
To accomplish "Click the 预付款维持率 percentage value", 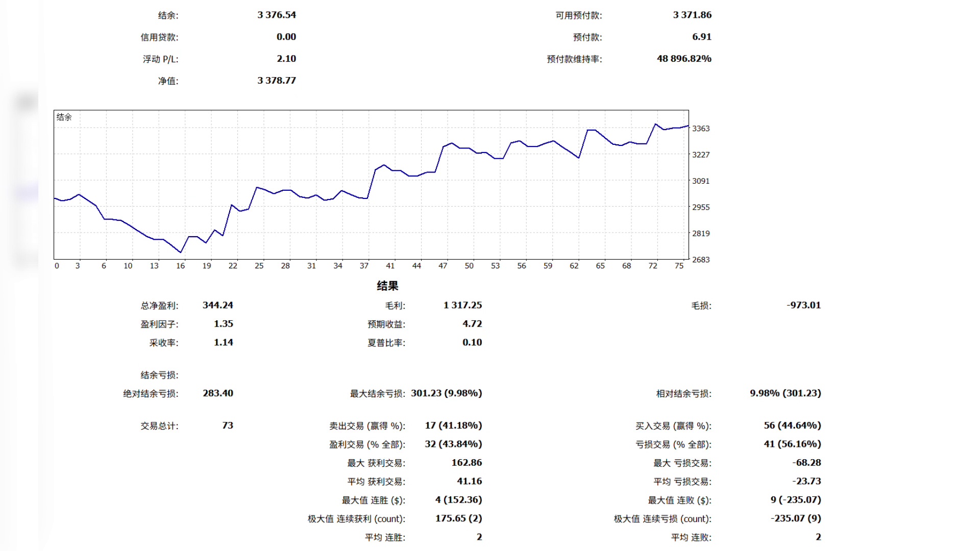I will [x=684, y=59].
